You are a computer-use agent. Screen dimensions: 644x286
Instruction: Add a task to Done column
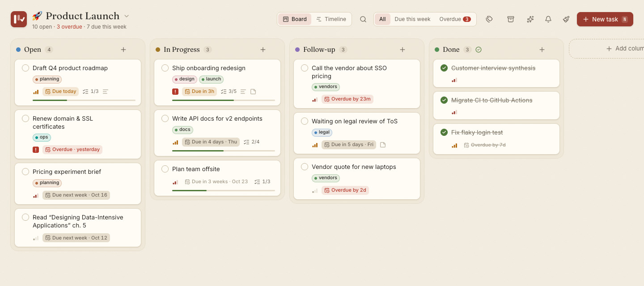(542, 50)
